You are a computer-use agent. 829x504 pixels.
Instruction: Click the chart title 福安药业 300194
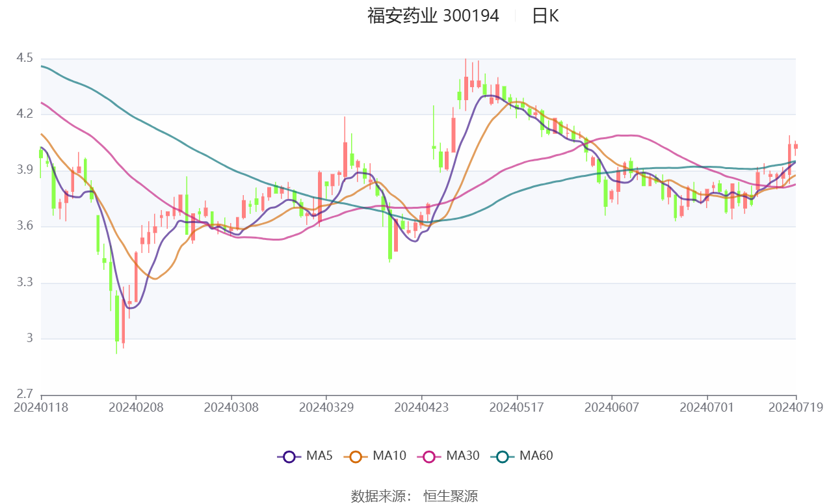[433, 16]
